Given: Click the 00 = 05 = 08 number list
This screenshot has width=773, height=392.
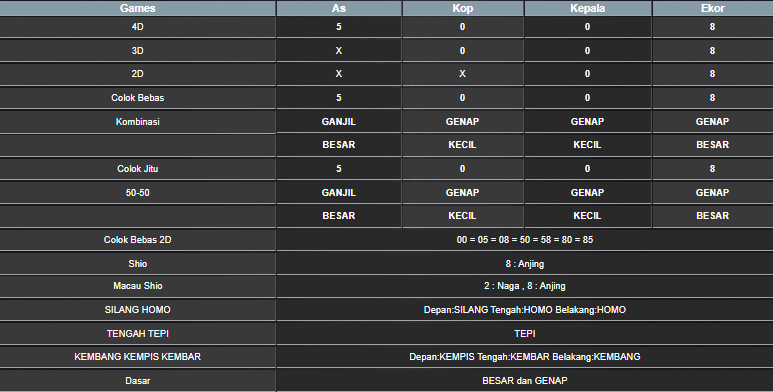Looking at the screenshot, I should (525, 240).
